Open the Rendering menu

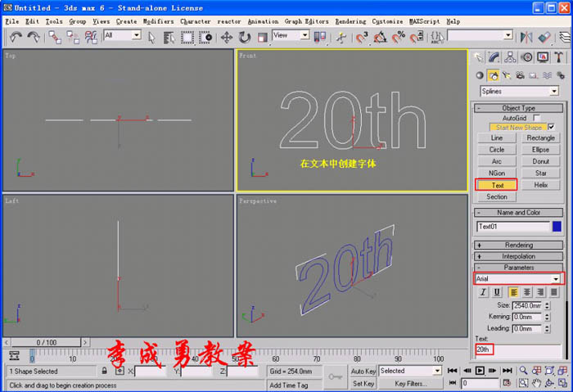point(350,21)
